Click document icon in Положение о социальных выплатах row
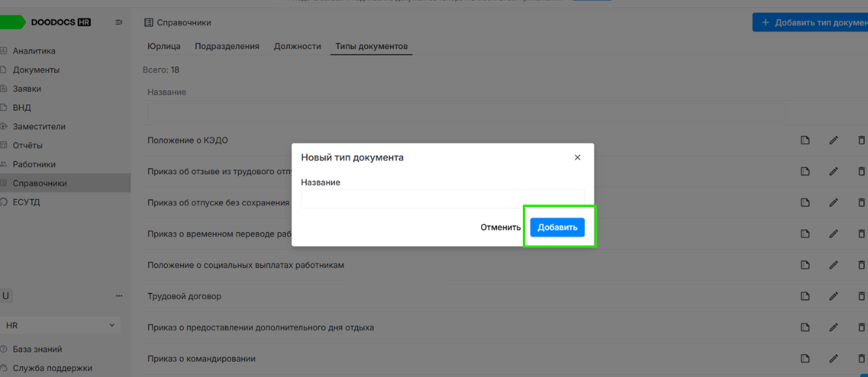 (805, 265)
